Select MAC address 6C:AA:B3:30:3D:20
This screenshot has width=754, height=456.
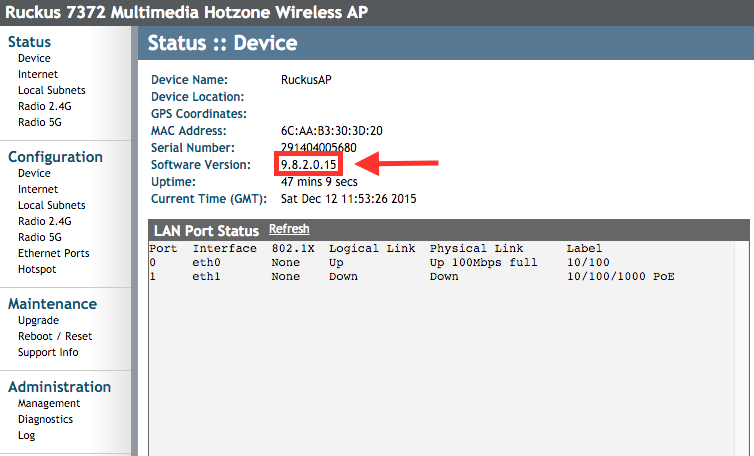[x=332, y=131]
